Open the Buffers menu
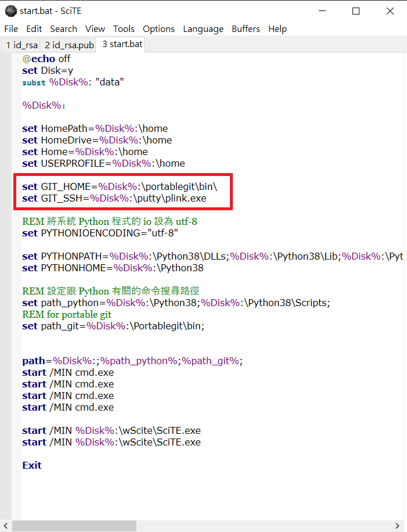Viewport: 407px width, 532px height. coord(246,29)
